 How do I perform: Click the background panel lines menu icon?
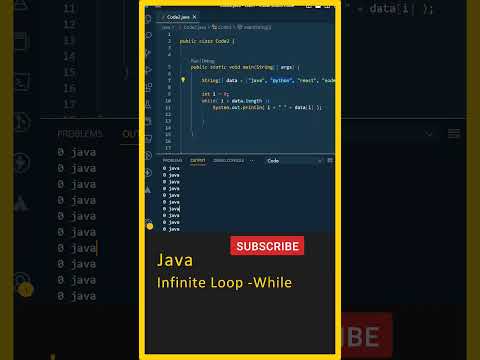point(454,134)
